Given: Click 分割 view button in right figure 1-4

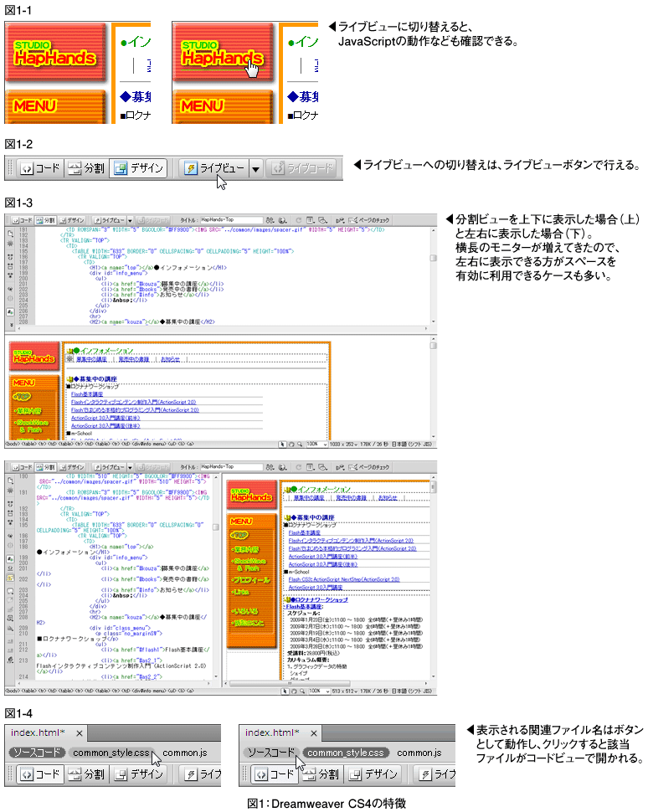Looking at the screenshot, I should 321,774.
